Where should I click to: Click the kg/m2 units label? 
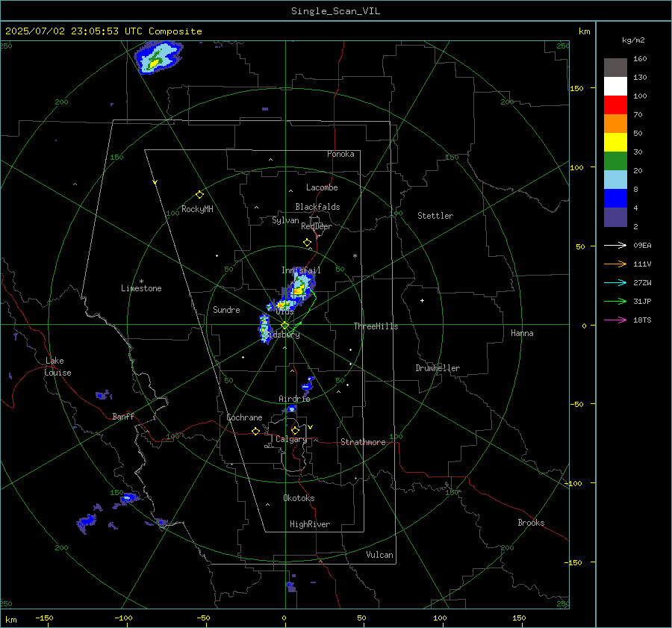(633, 40)
